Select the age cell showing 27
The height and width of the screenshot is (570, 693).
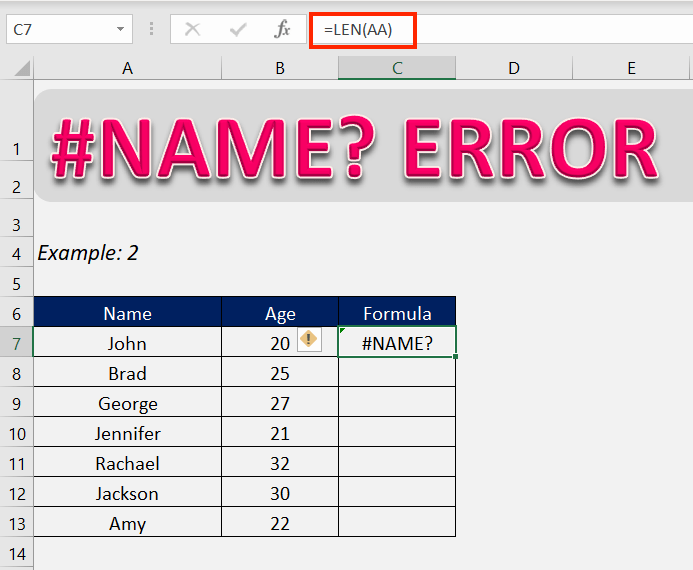pyautogui.click(x=280, y=402)
